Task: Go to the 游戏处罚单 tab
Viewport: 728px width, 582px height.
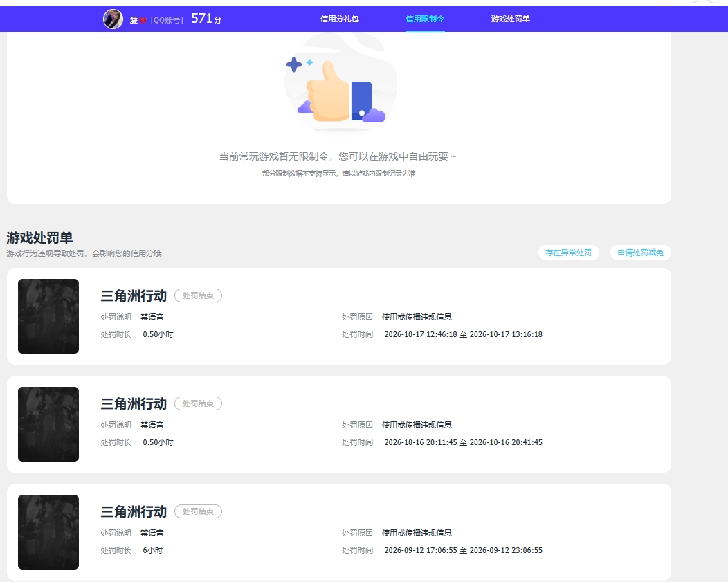Action: 510,19
